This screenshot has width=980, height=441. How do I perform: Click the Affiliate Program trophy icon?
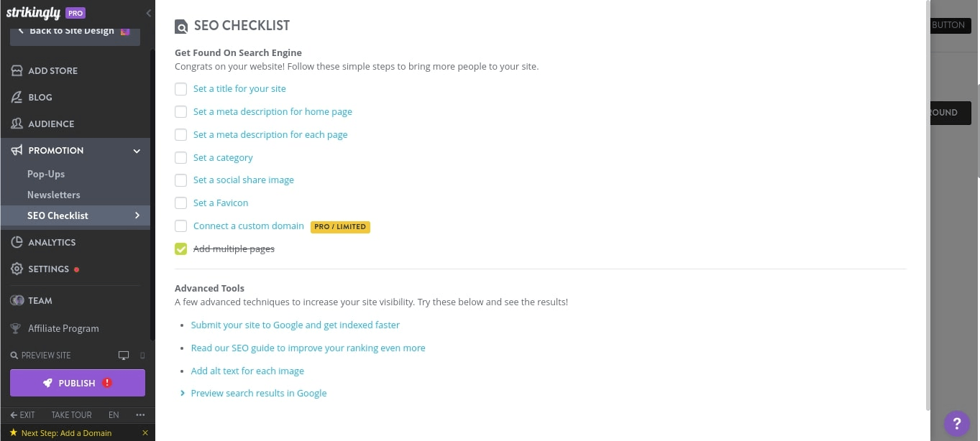click(16, 328)
